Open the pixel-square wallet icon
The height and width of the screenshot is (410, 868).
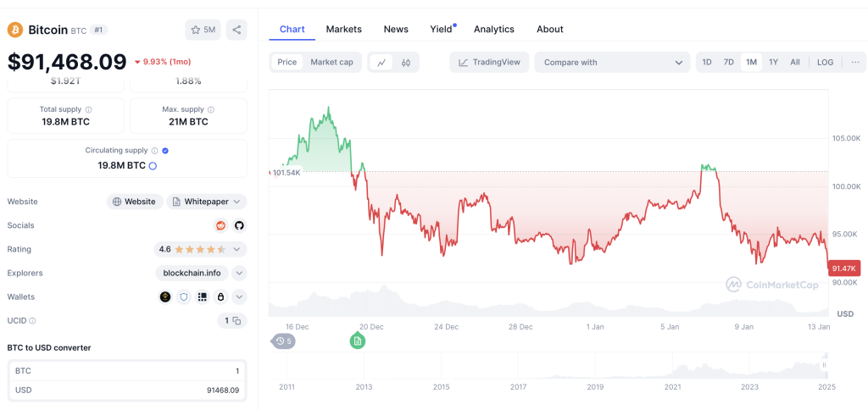pos(203,297)
